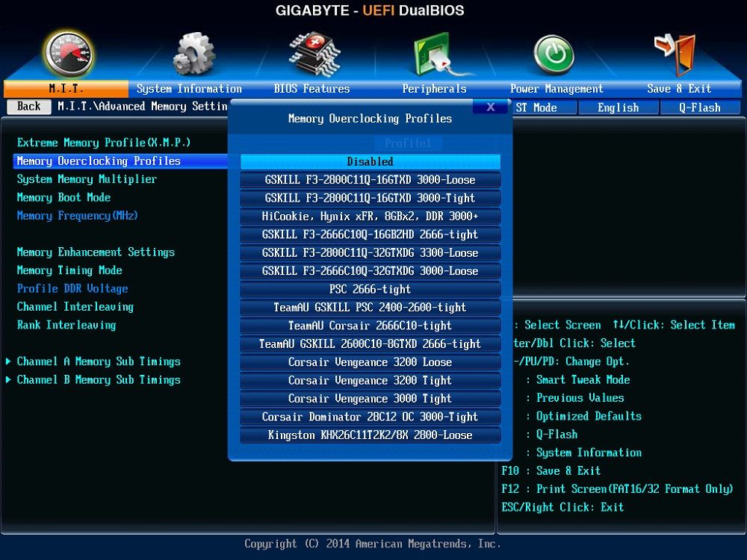Click the BIOS Features chip icon
The width and height of the screenshot is (747, 560).
314,54
